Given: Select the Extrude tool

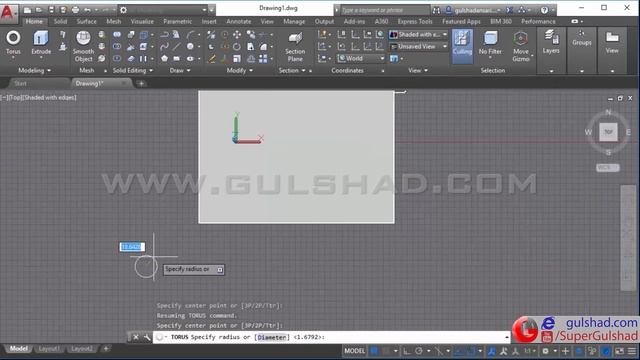Looking at the screenshot, I should 41,42.
